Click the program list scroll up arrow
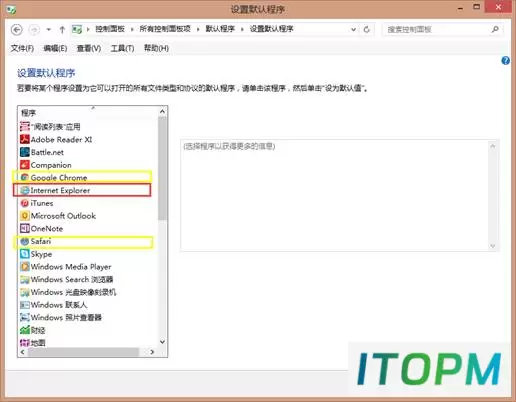 coord(162,111)
